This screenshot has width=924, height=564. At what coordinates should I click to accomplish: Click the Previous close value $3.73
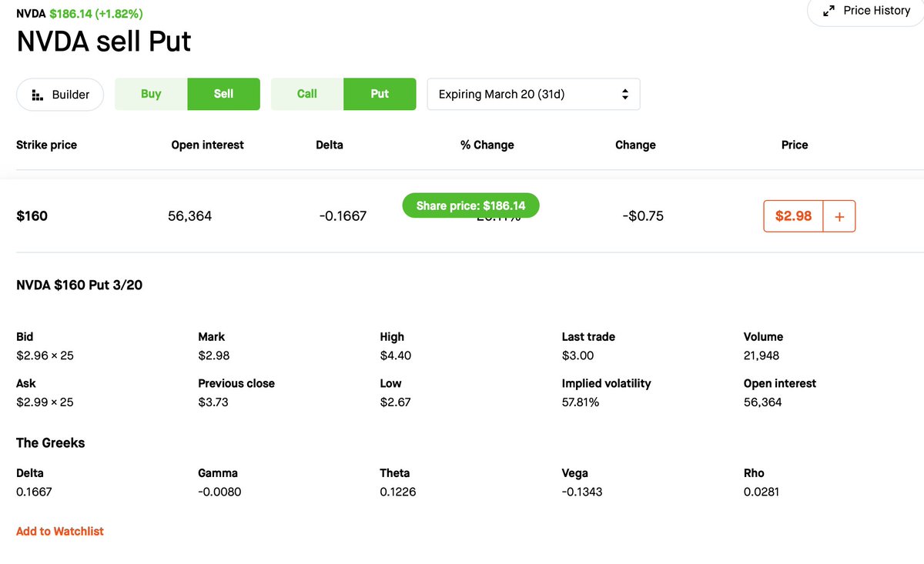click(213, 402)
